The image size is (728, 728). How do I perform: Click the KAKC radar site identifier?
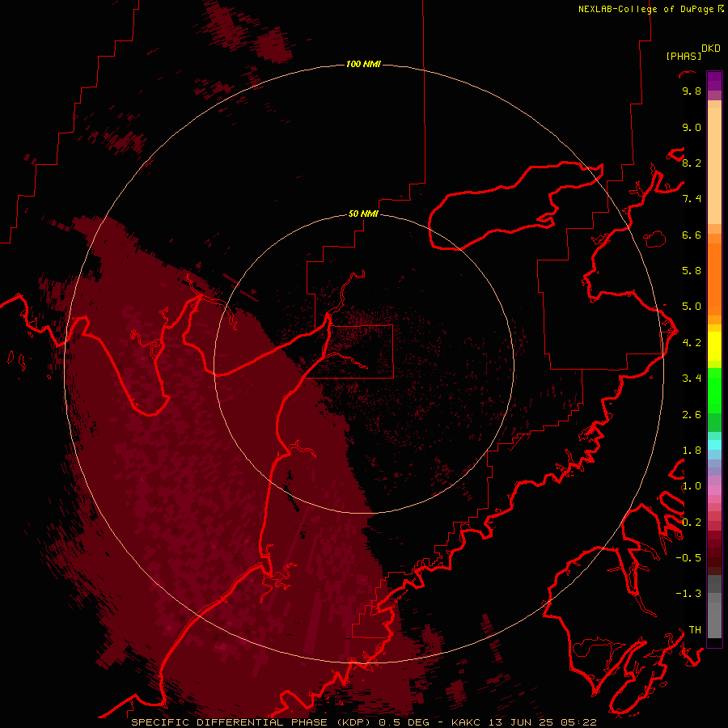tap(467, 722)
